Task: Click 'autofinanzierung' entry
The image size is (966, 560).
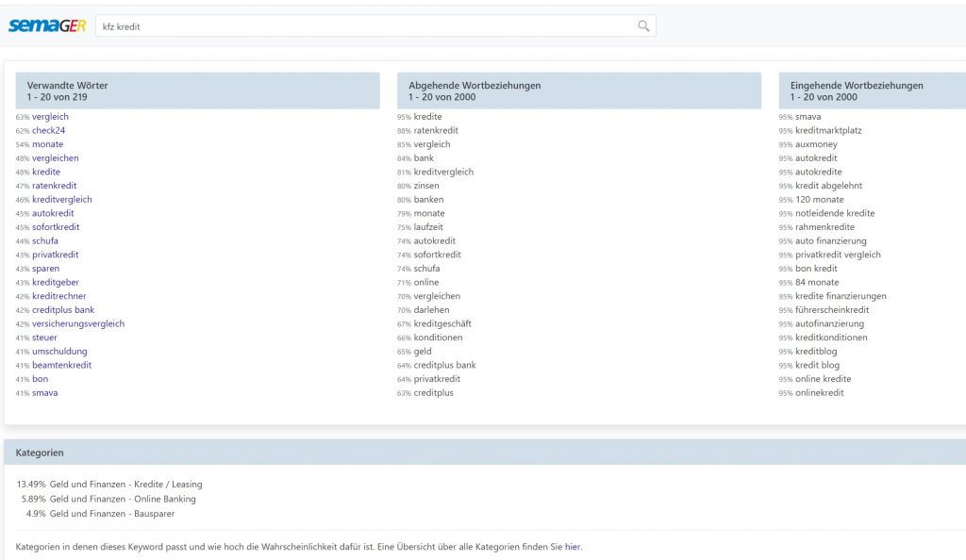Action: point(829,323)
